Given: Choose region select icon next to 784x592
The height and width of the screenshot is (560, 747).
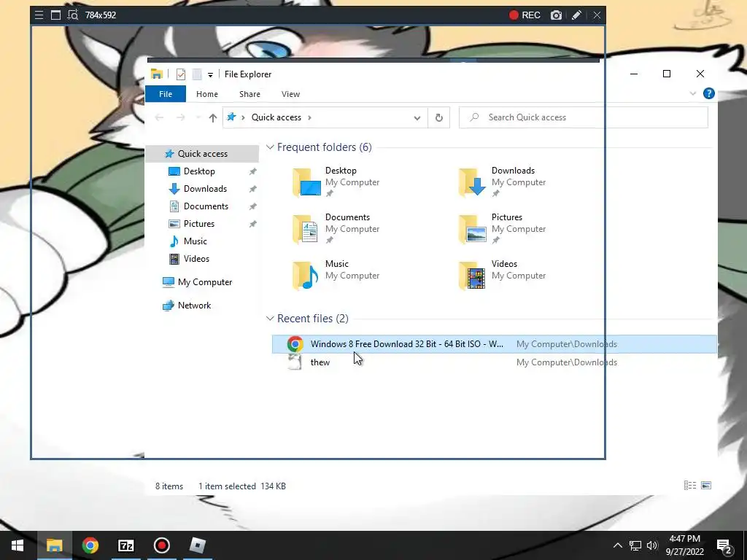Looking at the screenshot, I should (73, 15).
